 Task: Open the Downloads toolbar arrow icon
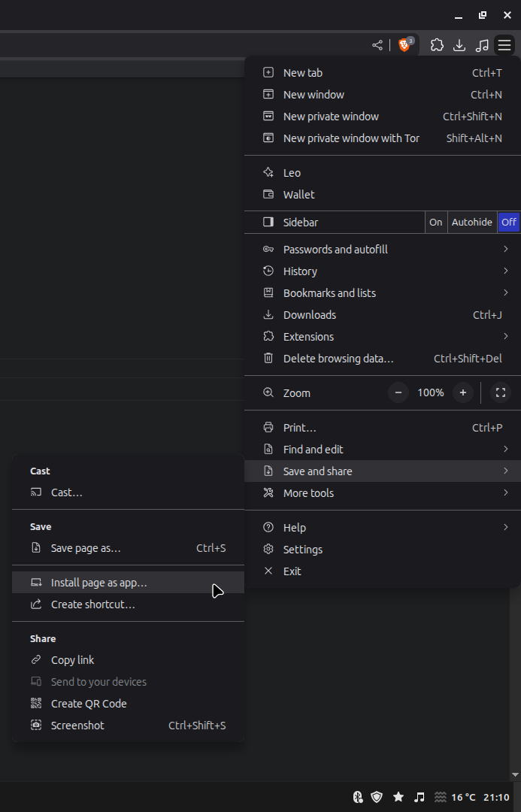coord(459,45)
